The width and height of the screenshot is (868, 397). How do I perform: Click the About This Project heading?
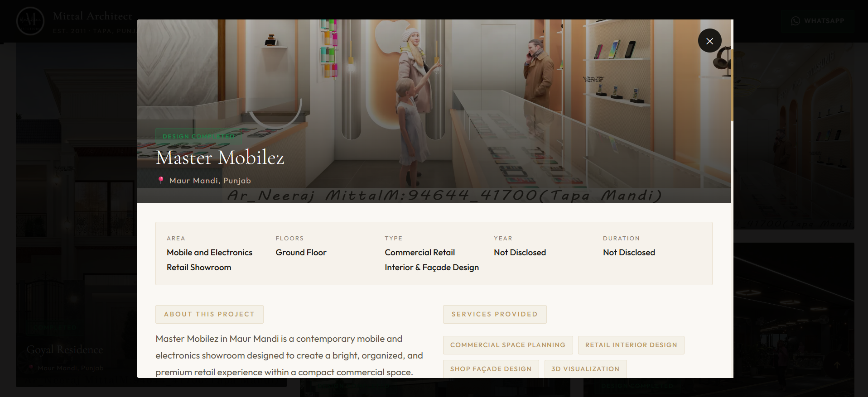[x=209, y=314]
